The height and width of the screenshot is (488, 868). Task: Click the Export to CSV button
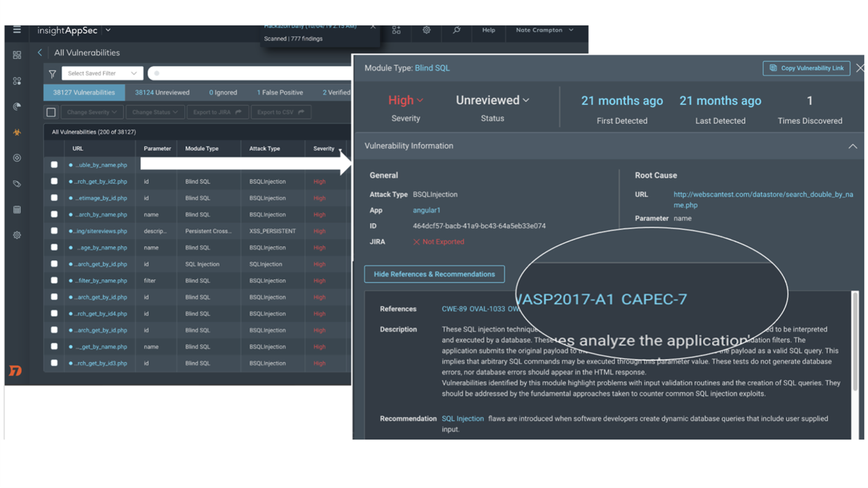[x=280, y=112]
